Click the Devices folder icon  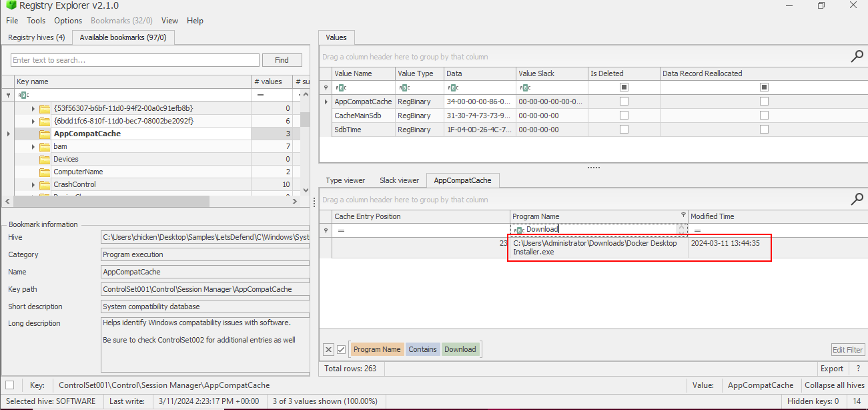tap(45, 159)
